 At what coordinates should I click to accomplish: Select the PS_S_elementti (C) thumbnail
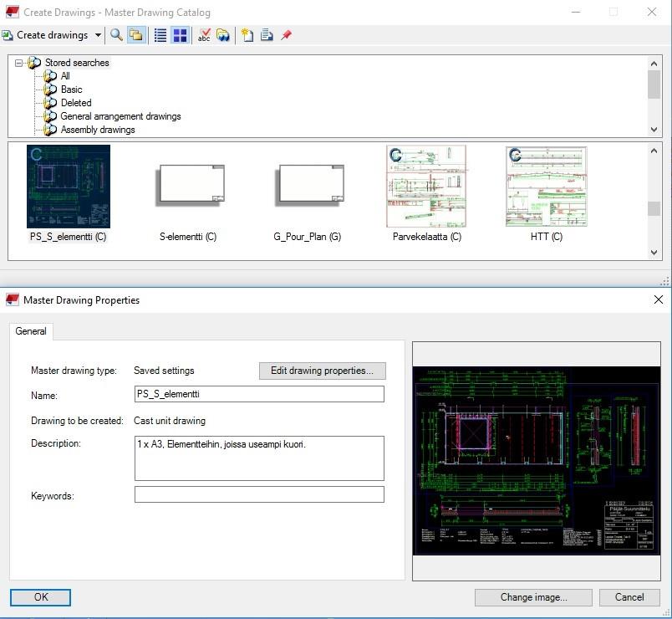[x=69, y=187]
